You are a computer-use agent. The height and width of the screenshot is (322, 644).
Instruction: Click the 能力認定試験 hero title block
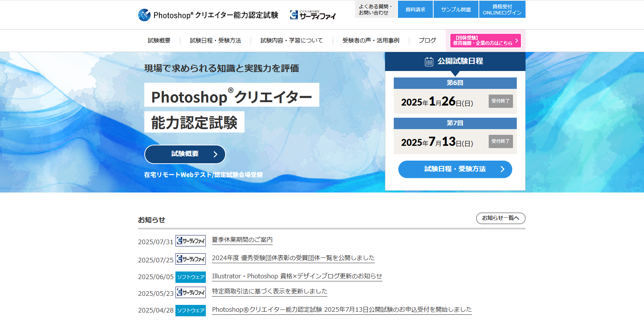click(194, 122)
